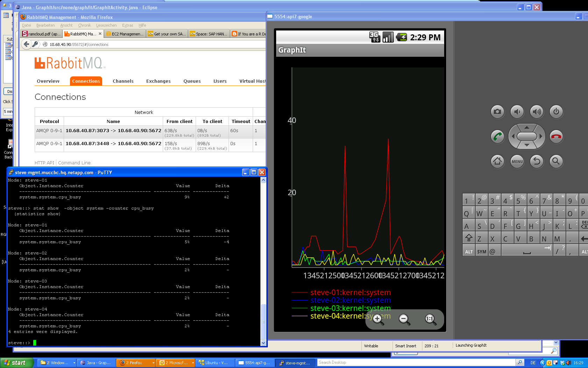Open the HTTP API link

tap(44, 163)
